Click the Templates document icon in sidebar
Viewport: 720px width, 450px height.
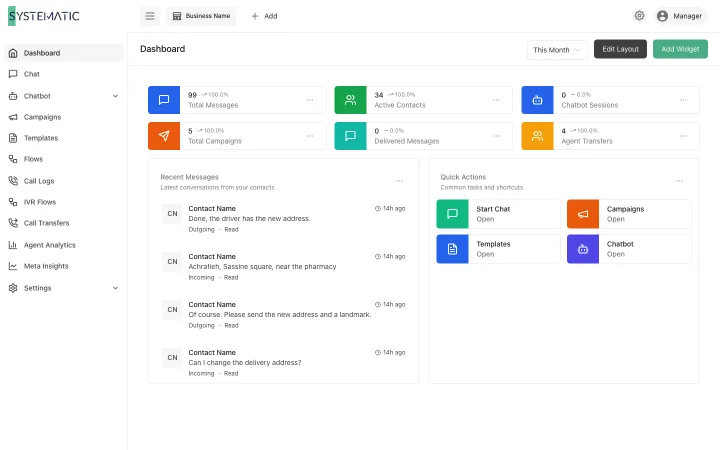pos(13,138)
